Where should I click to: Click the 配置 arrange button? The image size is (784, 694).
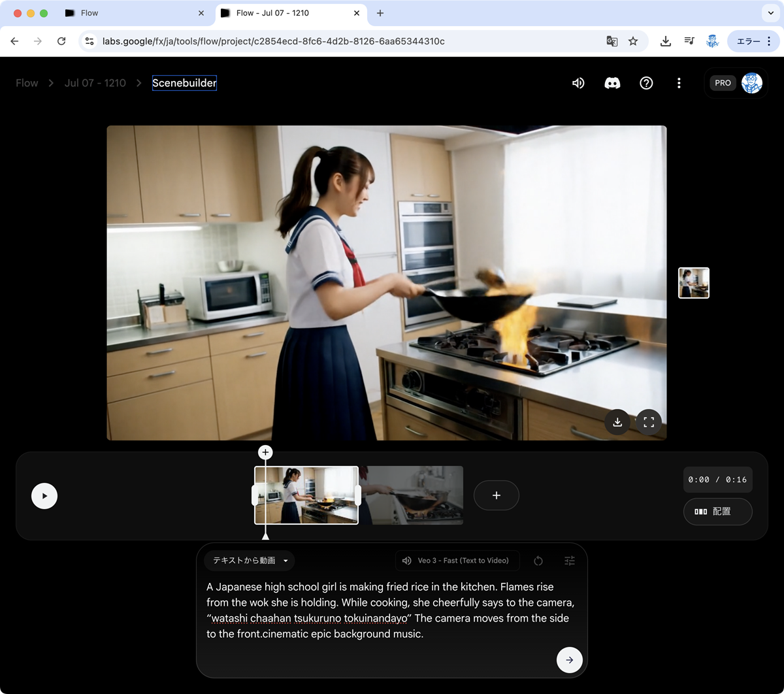717,512
